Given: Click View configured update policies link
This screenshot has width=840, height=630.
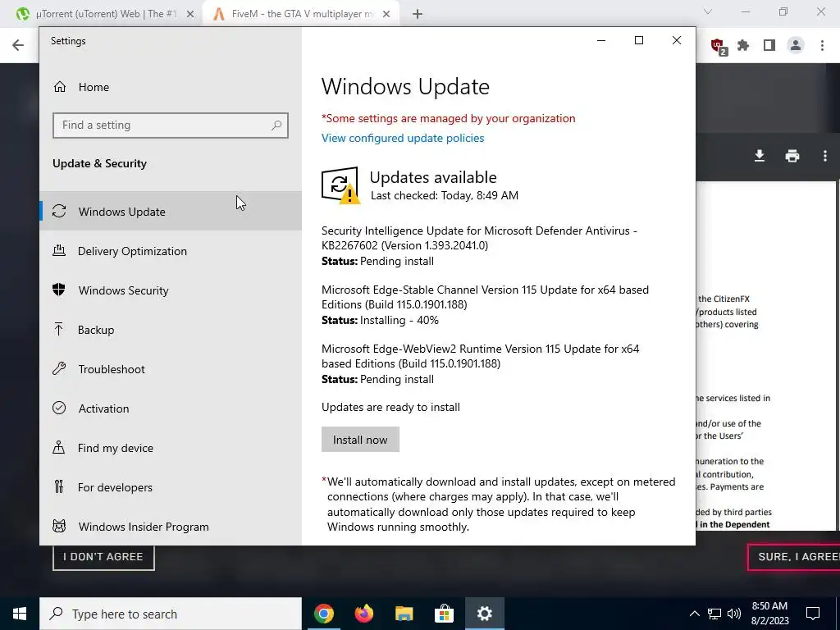Looking at the screenshot, I should [x=403, y=138].
